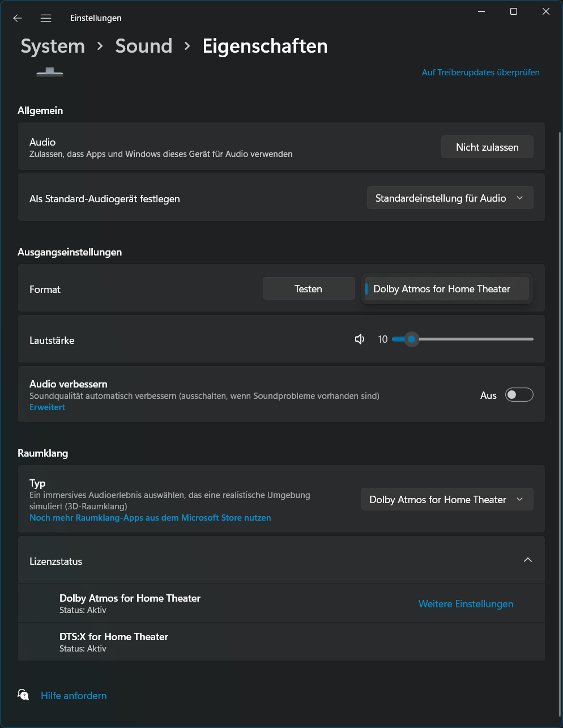563x728 pixels.
Task: Open the Raumklang Typ dropdown
Action: click(447, 499)
